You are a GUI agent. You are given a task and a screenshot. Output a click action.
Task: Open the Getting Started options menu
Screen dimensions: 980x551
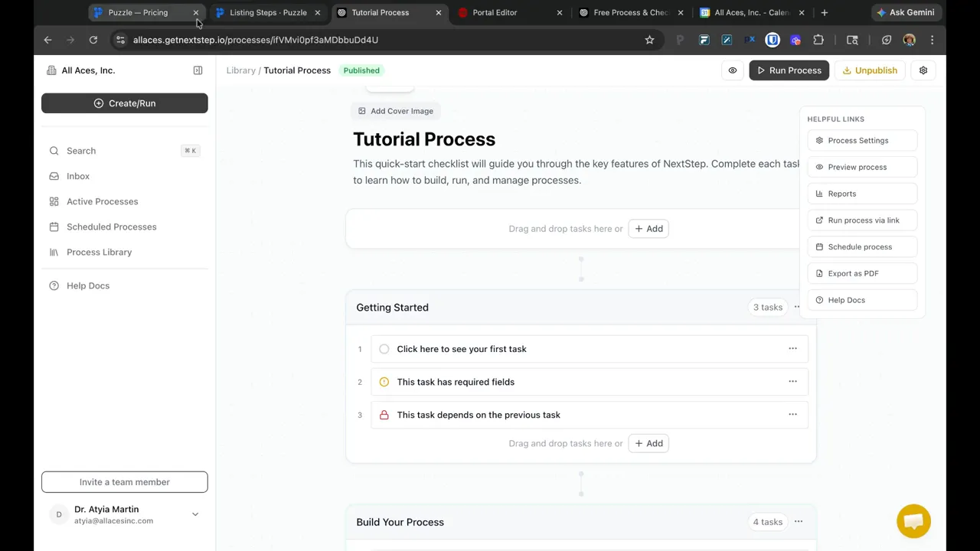797,307
